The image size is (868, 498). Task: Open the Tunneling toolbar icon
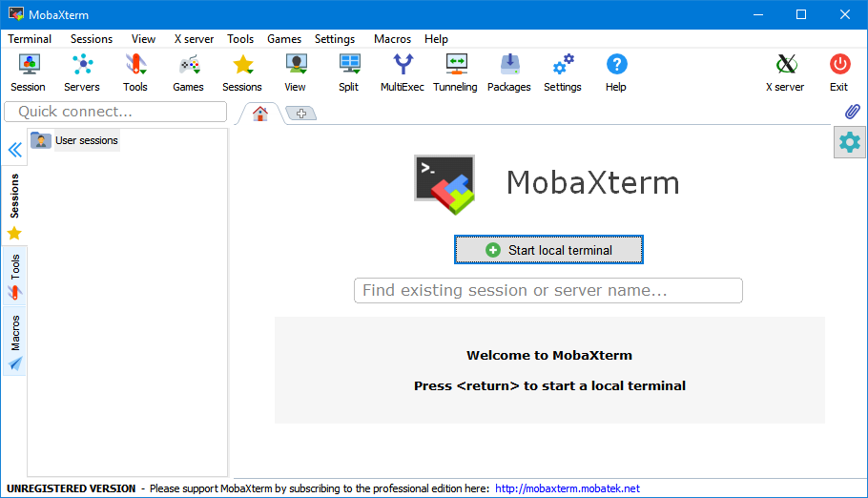[455, 73]
